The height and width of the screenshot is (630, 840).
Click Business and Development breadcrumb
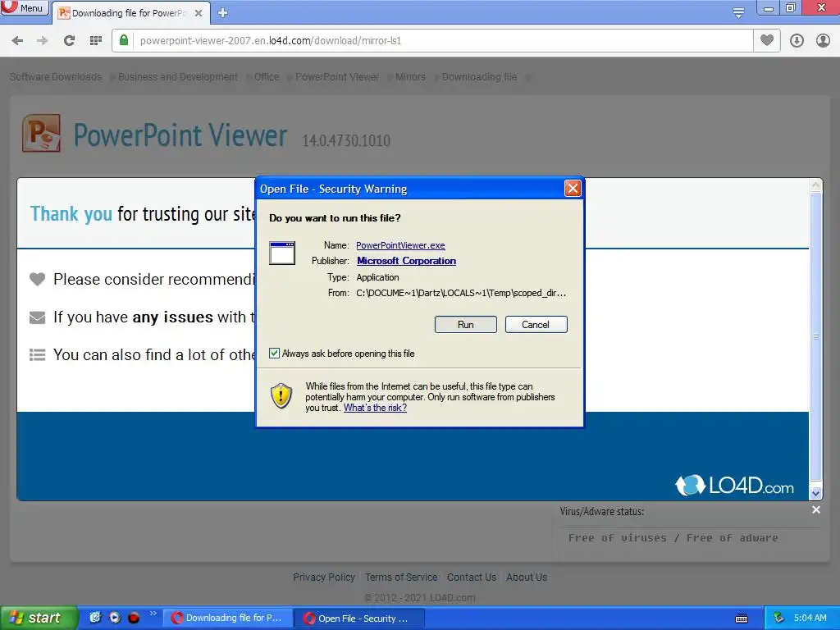click(x=178, y=76)
